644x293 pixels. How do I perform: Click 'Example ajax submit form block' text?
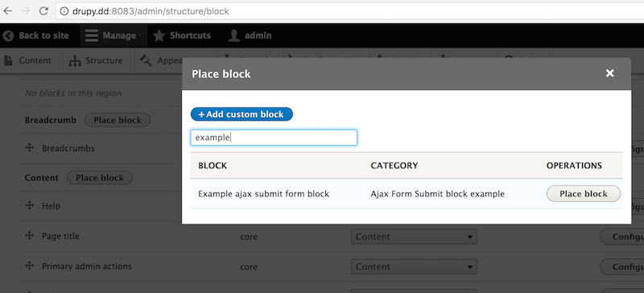click(x=264, y=194)
